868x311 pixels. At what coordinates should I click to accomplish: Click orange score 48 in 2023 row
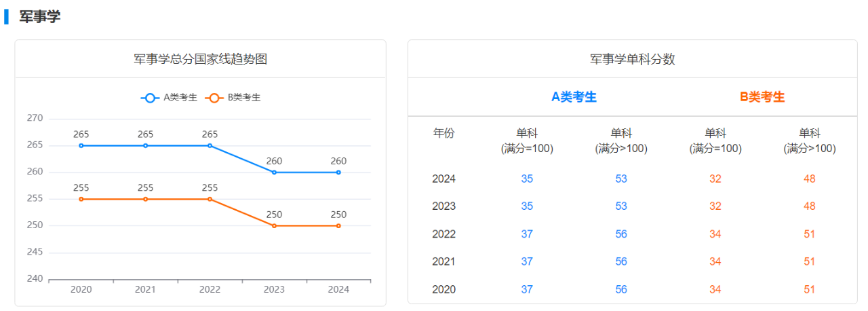[x=810, y=206]
